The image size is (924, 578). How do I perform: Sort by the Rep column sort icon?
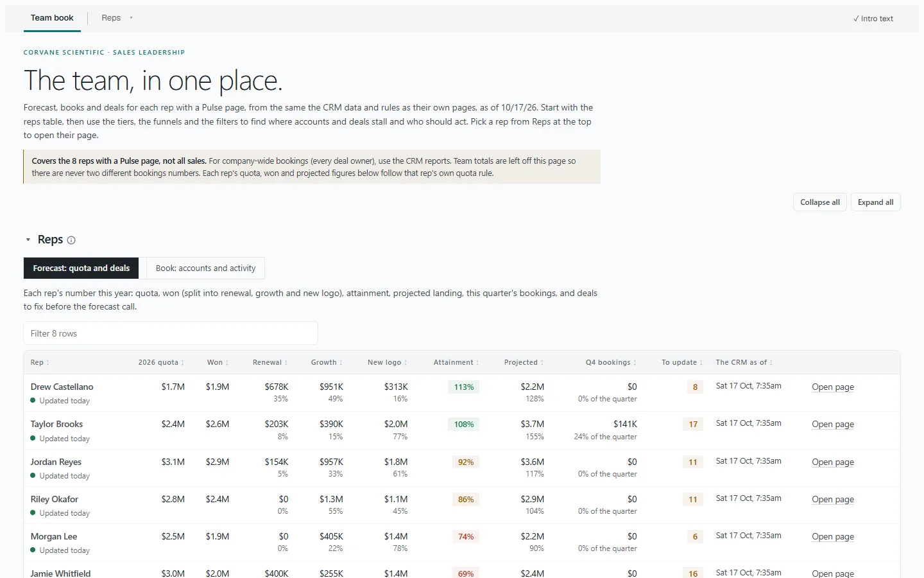point(48,363)
